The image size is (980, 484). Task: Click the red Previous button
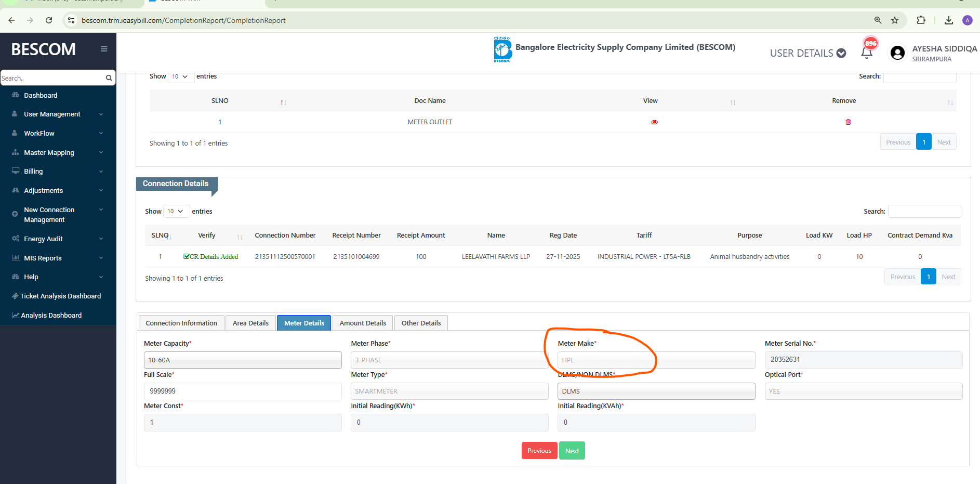539,451
